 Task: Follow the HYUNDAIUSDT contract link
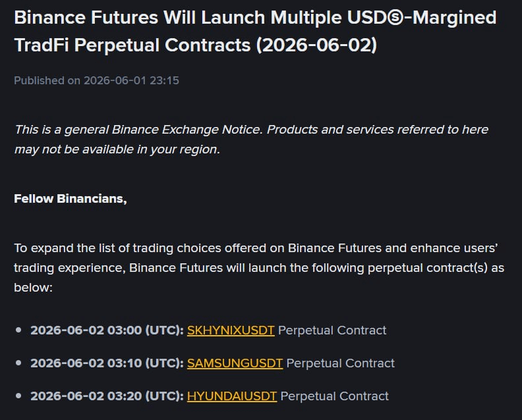[232, 396]
